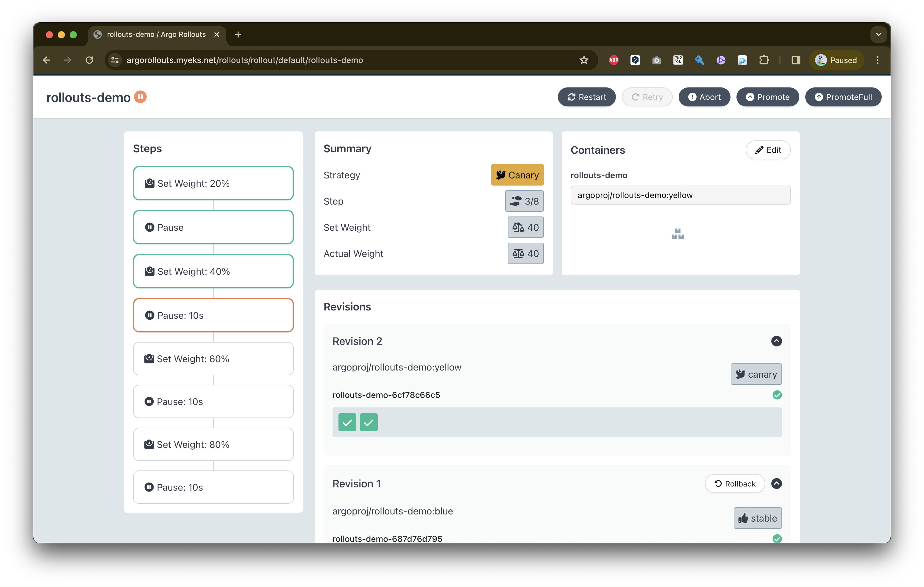The width and height of the screenshot is (924, 587).
Task: Click the argoproj/rollouts-demo:yellow image field
Action: click(680, 195)
